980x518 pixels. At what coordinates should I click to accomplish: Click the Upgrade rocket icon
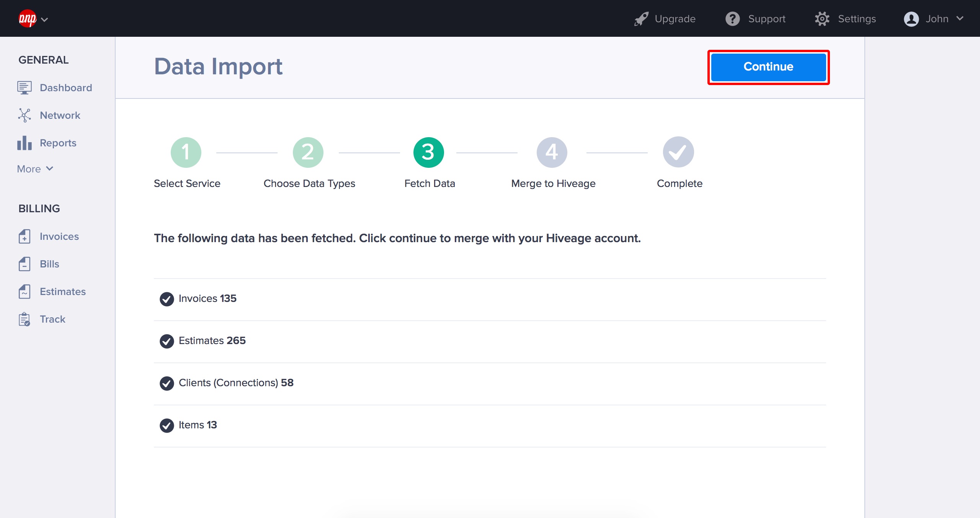coord(641,19)
